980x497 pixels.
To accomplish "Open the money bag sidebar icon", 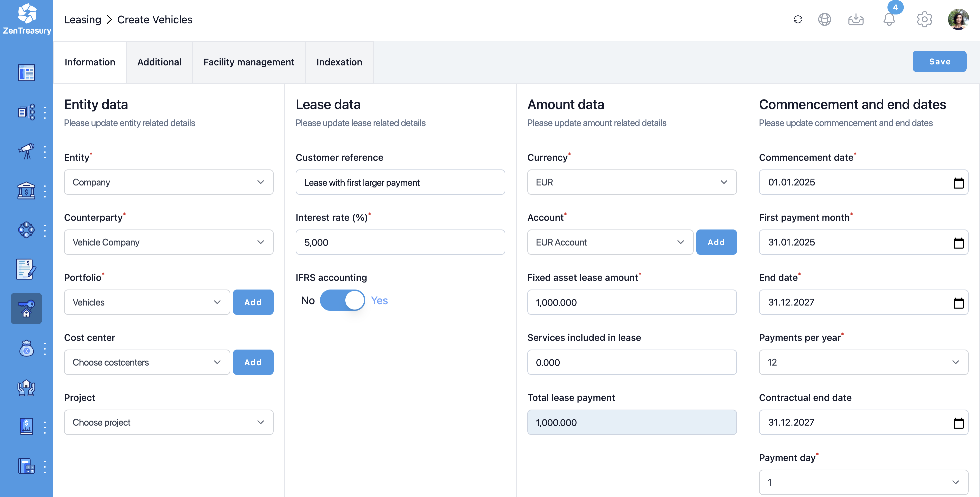I will (x=26, y=348).
